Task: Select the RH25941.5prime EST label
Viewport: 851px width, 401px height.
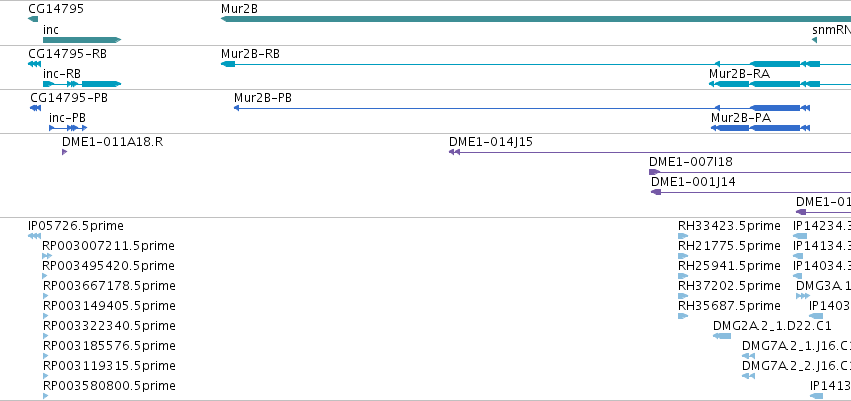Action: click(729, 266)
